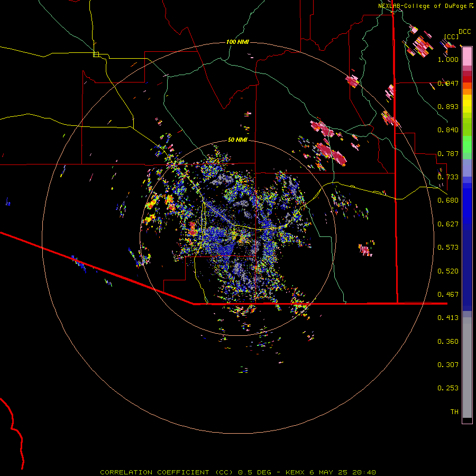This screenshot has height=476, width=476.
Task: Click the 1.000 scale value
Action: pos(448,59)
